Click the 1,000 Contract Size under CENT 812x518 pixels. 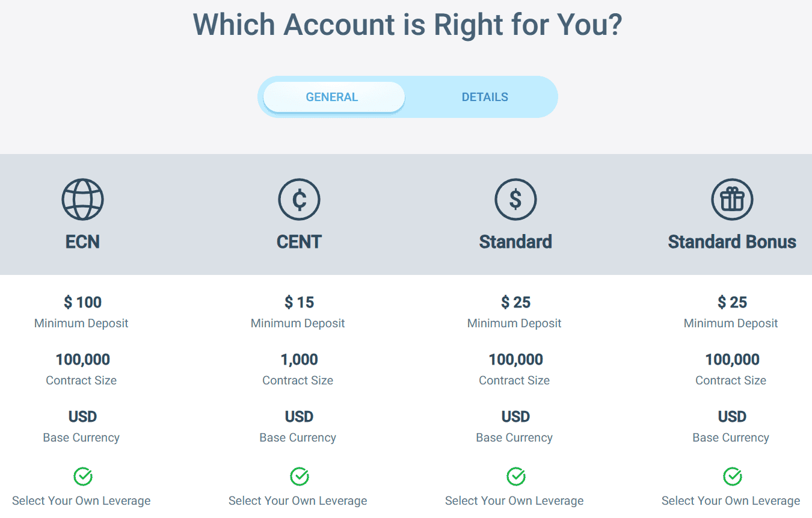point(299,359)
